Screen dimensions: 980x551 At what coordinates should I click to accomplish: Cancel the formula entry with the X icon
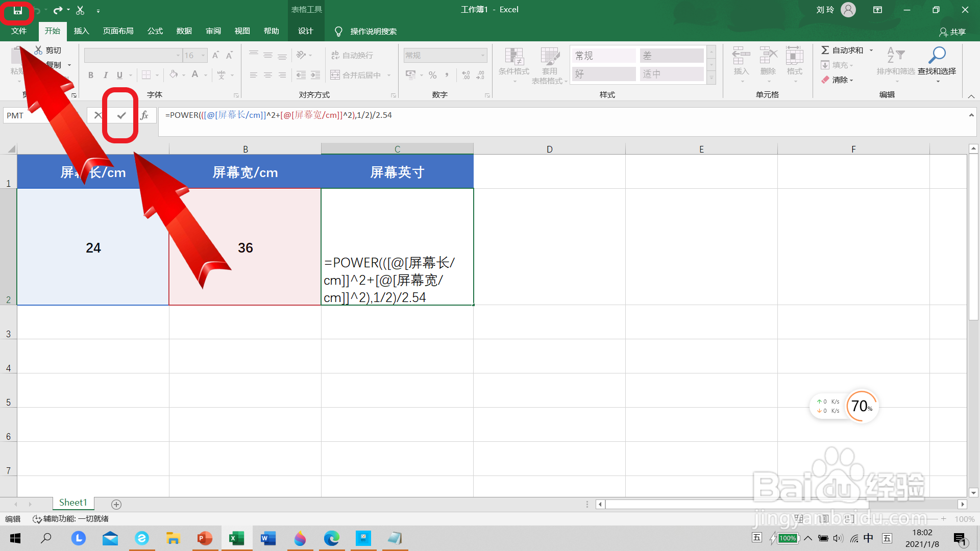point(97,116)
